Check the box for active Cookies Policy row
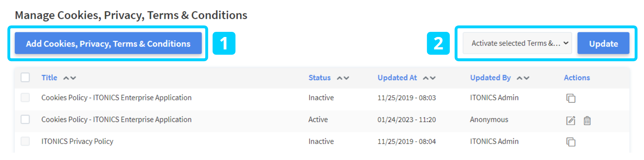This screenshot has height=160, width=644. (25, 119)
